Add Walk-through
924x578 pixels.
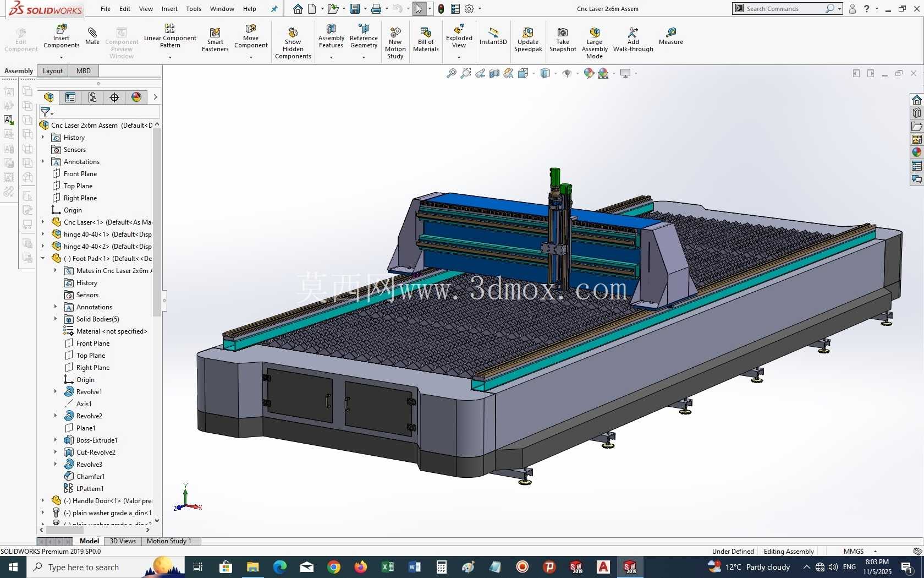point(633,40)
